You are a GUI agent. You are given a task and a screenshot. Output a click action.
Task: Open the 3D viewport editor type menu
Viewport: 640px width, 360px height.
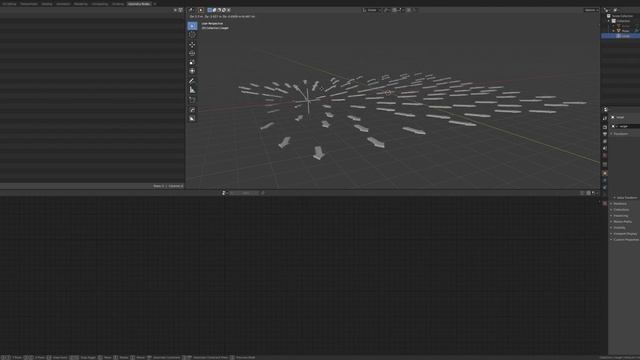(191, 10)
